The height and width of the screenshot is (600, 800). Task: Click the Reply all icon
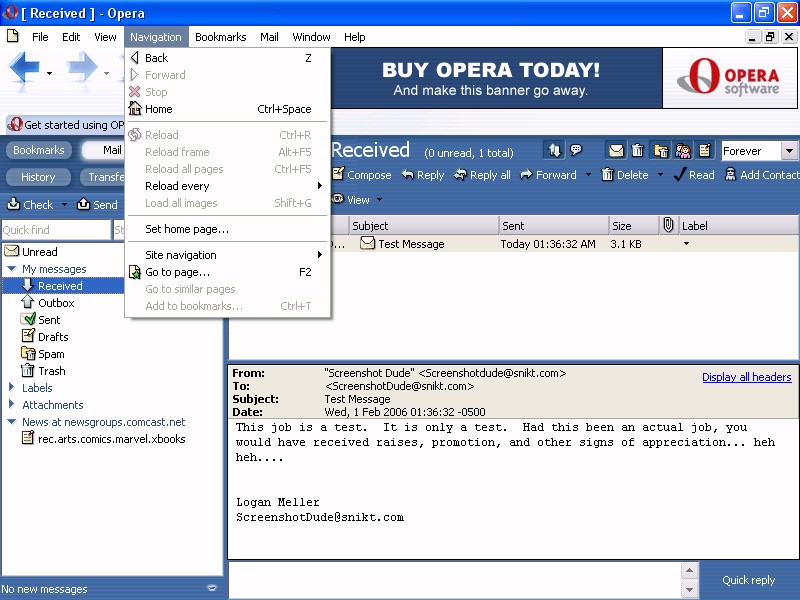pos(482,174)
